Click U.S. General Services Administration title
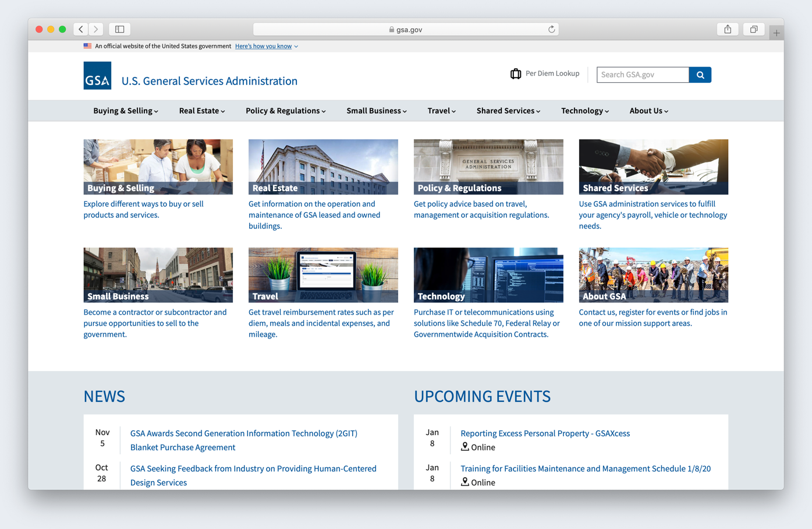The image size is (812, 529). pyautogui.click(x=210, y=81)
